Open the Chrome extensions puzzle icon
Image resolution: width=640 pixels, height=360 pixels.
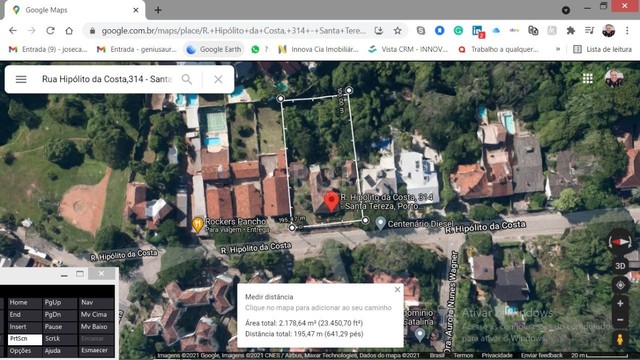click(x=571, y=31)
